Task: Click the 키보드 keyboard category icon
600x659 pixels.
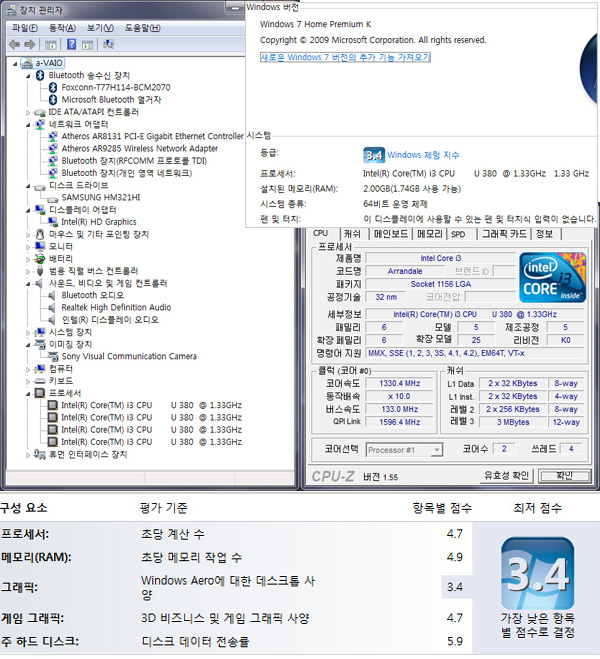Action: (40, 381)
